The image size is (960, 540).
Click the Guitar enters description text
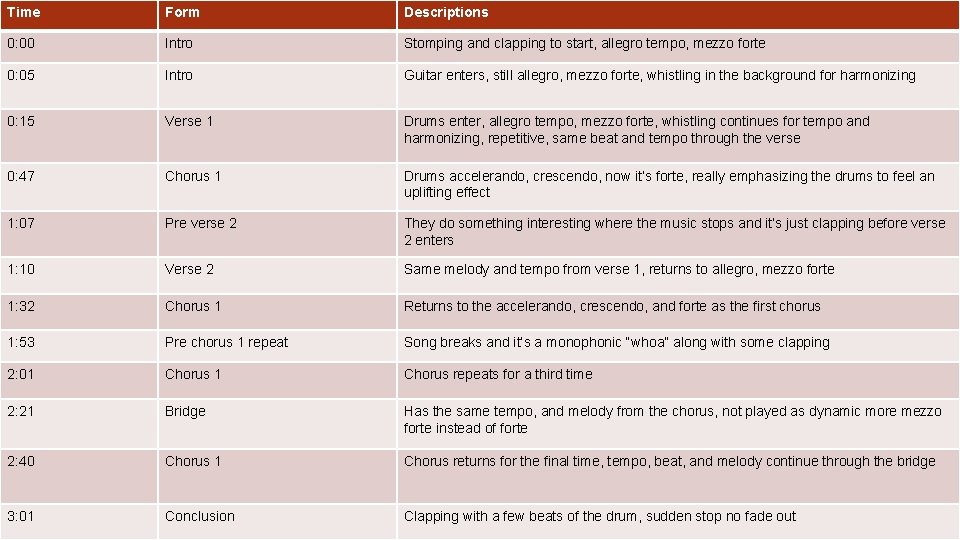click(x=659, y=75)
